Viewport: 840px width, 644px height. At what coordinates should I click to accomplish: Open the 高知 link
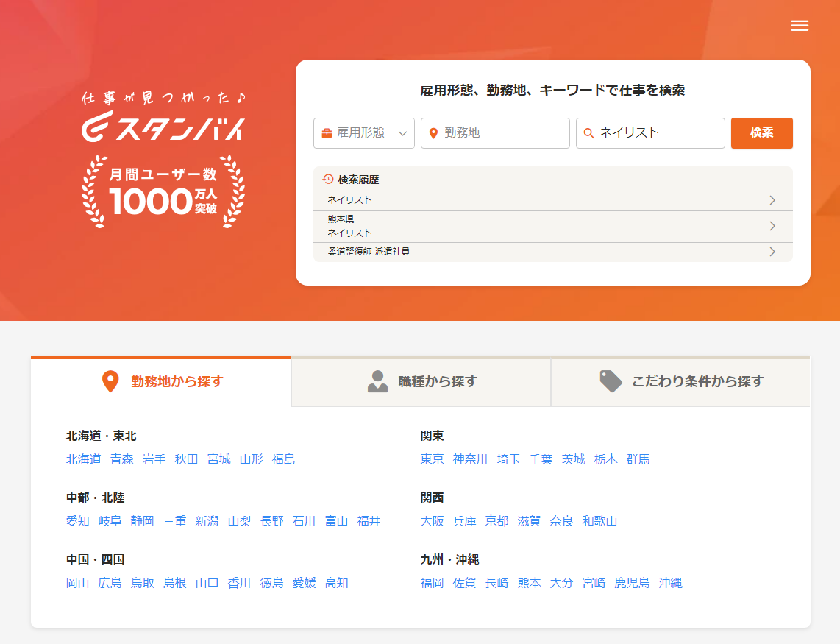[336, 583]
